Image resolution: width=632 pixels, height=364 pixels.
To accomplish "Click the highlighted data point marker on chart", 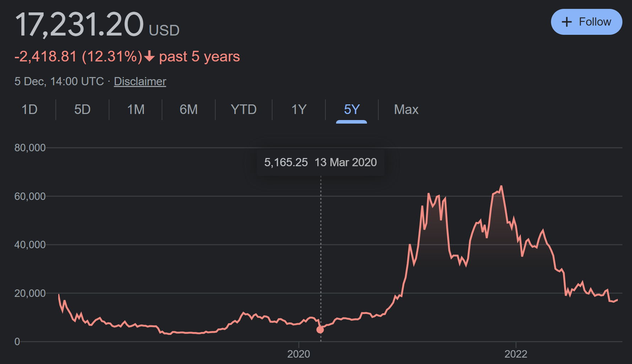I will (x=320, y=330).
